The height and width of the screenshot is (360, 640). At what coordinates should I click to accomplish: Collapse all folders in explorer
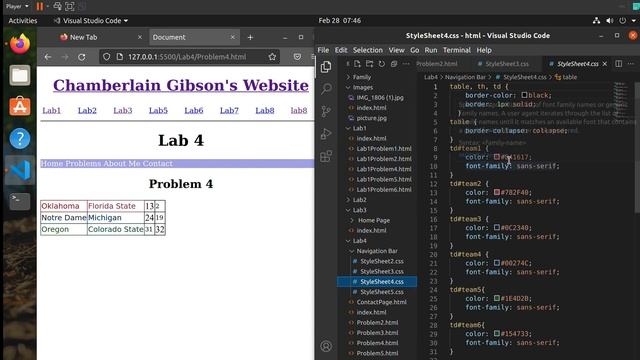coord(394,64)
